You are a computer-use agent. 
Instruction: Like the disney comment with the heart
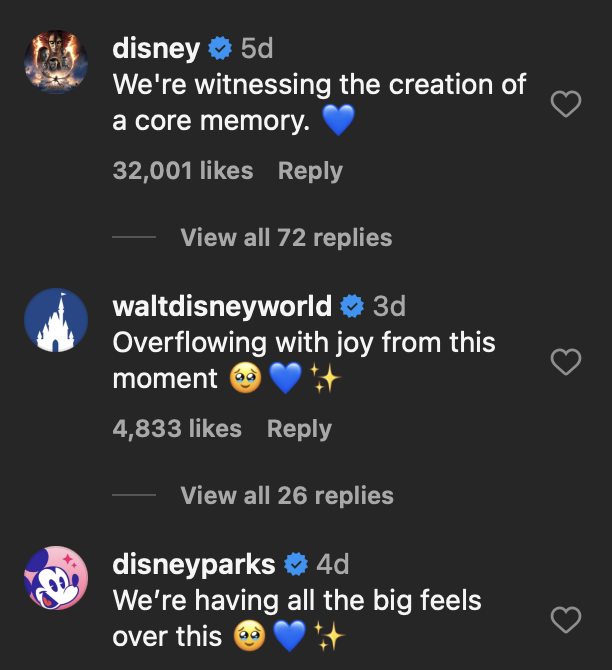point(567,104)
